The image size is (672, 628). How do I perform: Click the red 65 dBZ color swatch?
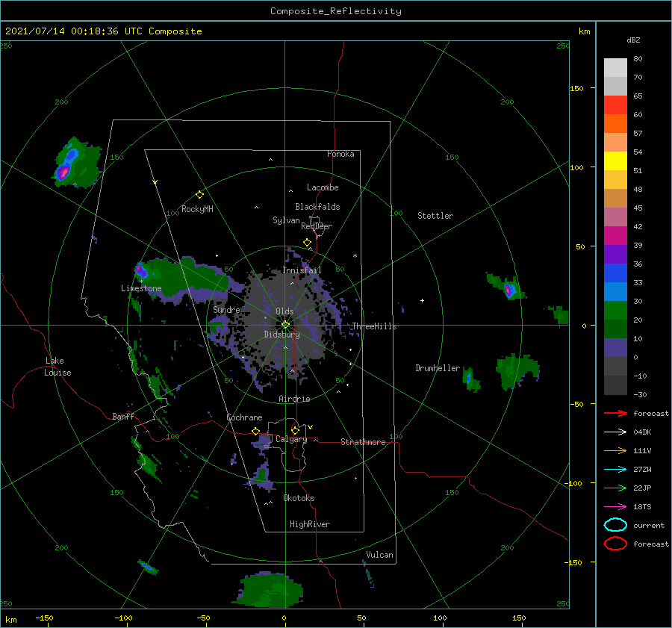pyautogui.click(x=615, y=105)
